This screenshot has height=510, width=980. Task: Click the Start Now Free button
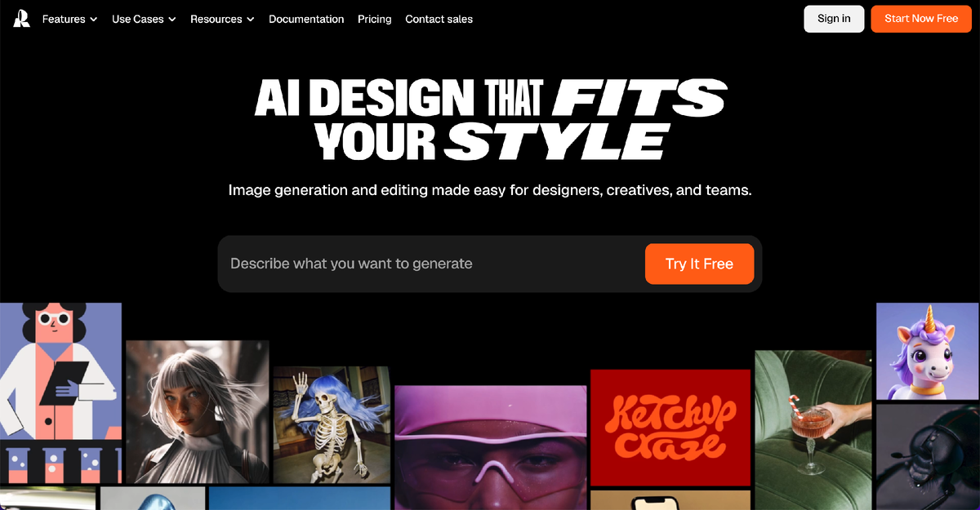click(x=921, y=19)
